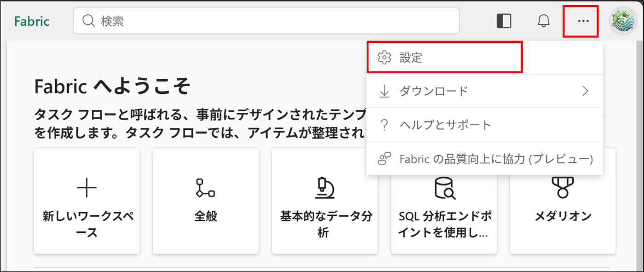The width and height of the screenshot is (644, 272).
Task: Click the medal icon above メダリオン
Action: coord(563,188)
